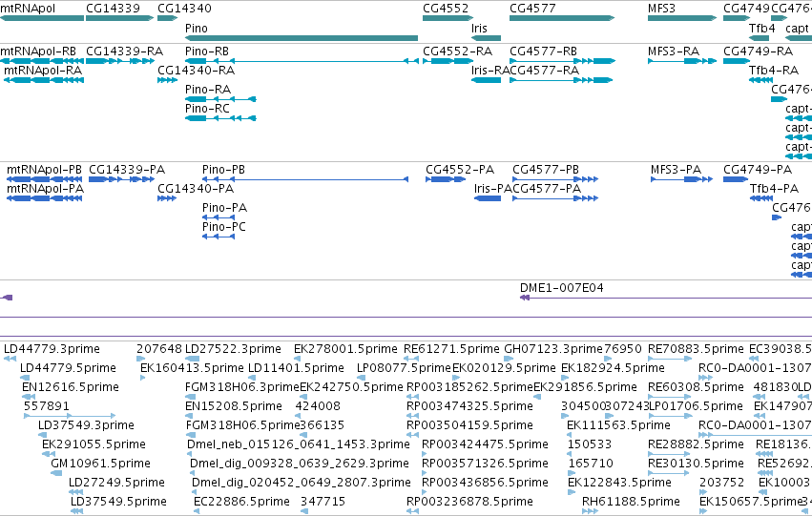This screenshot has width=812, height=516.
Task: Select the CG4577-RB transcript
Action: coord(562,61)
